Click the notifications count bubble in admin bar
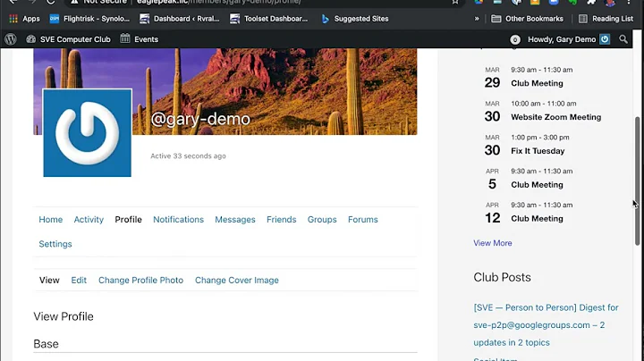644x361 pixels. (515, 39)
